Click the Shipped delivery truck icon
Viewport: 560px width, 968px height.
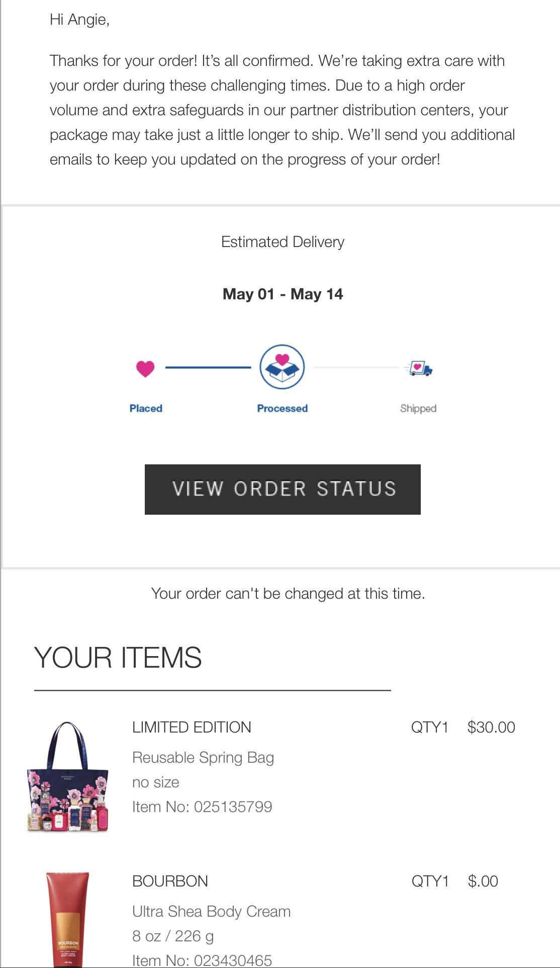pyautogui.click(x=419, y=369)
